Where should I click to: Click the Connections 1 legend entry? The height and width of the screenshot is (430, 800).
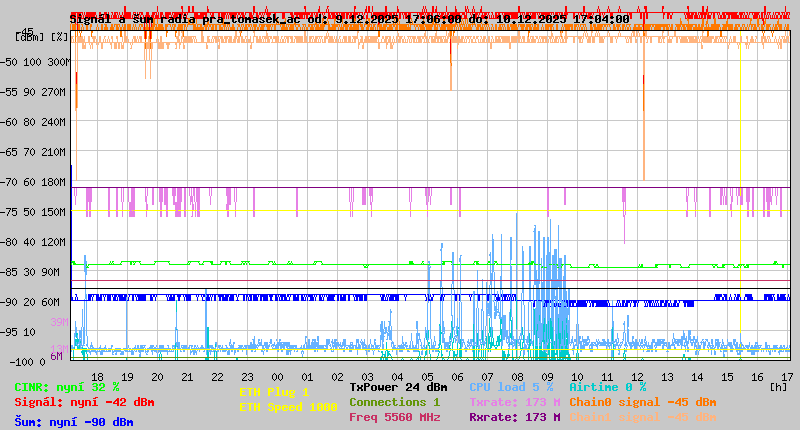coord(394,402)
